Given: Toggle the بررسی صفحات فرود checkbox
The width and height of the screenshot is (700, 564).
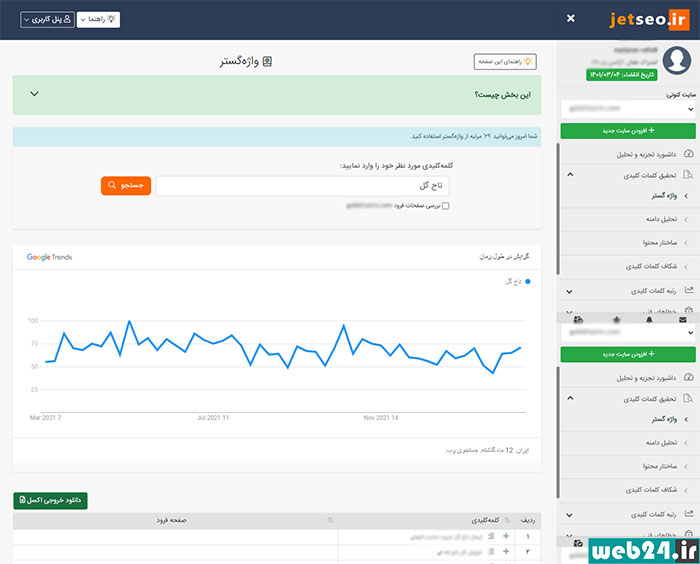Looking at the screenshot, I should 446,206.
